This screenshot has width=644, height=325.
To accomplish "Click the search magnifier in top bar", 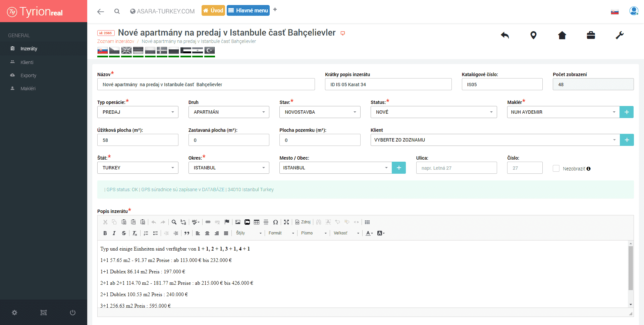I will pos(117,11).
